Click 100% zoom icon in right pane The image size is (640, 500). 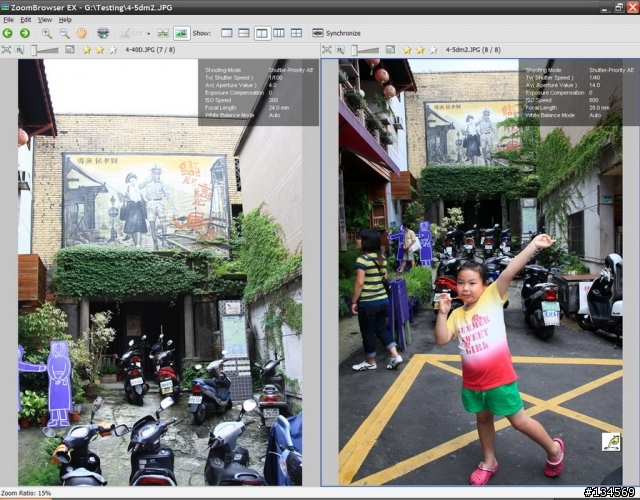(340, 50)
